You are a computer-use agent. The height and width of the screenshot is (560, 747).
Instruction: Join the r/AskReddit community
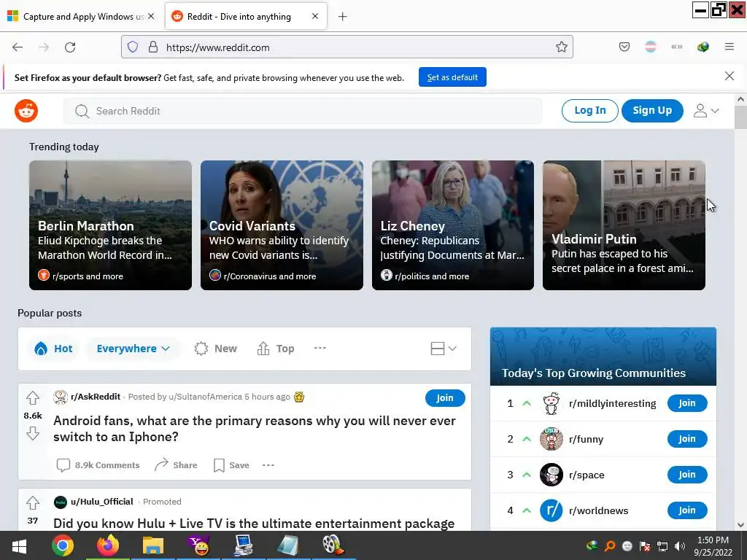tap(445, 398)
